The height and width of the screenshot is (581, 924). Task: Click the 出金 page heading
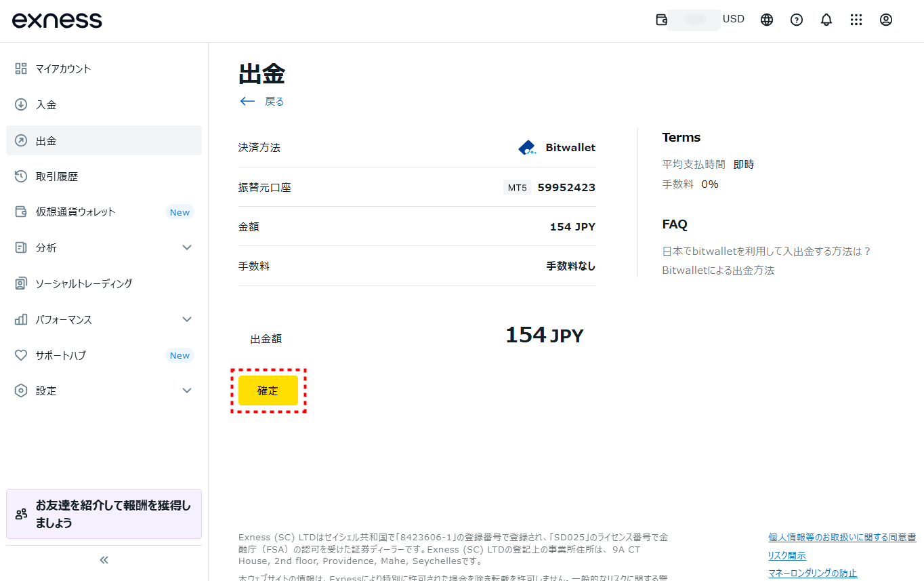click(262, 74)
